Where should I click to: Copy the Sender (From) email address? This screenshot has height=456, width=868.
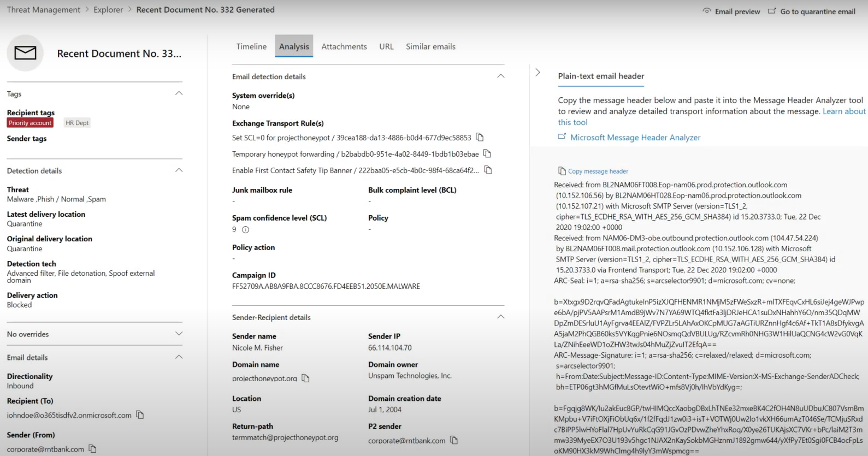(92, 448)
